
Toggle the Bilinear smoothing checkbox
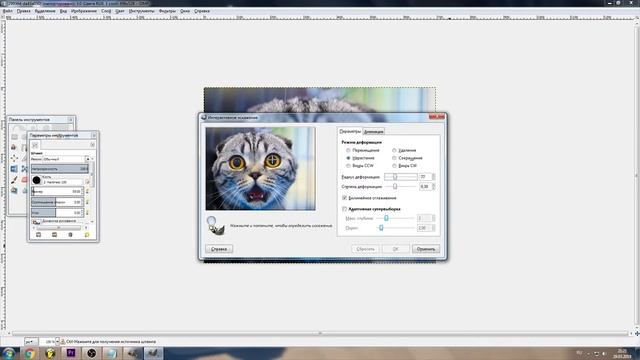pos(344,198)
